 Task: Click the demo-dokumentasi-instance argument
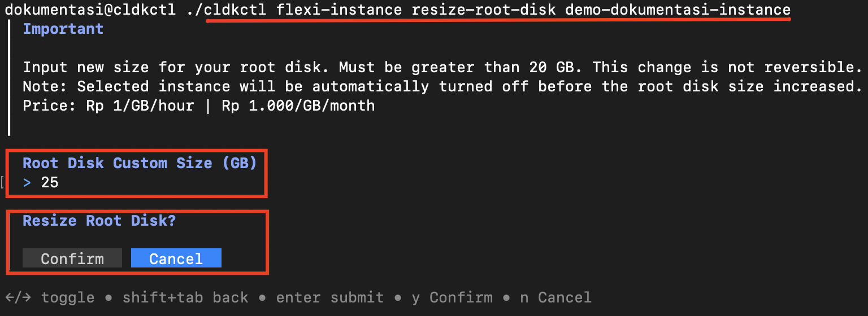[x=678, y=10]
